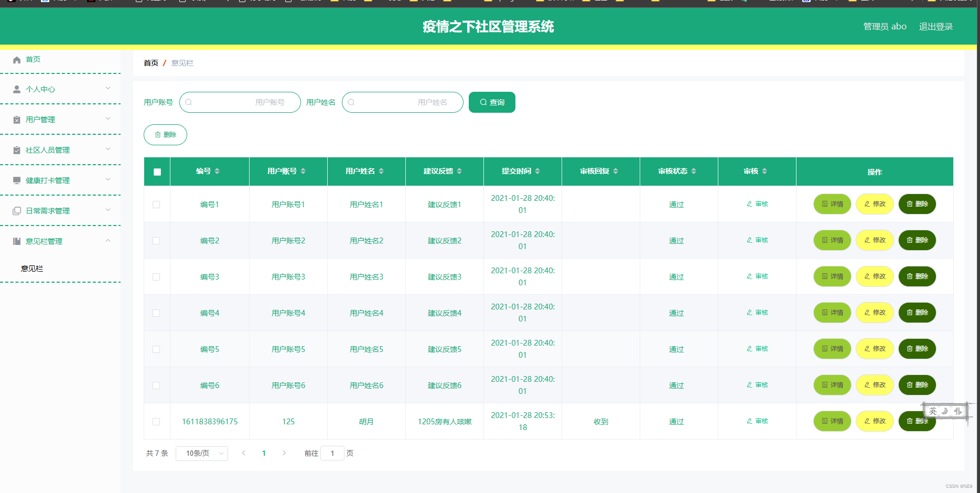This screenshot has width=980, height=493.
Task: Check the checkbox for 1611838396175 row
Action: pyautogui.click(x=156, y=422)
